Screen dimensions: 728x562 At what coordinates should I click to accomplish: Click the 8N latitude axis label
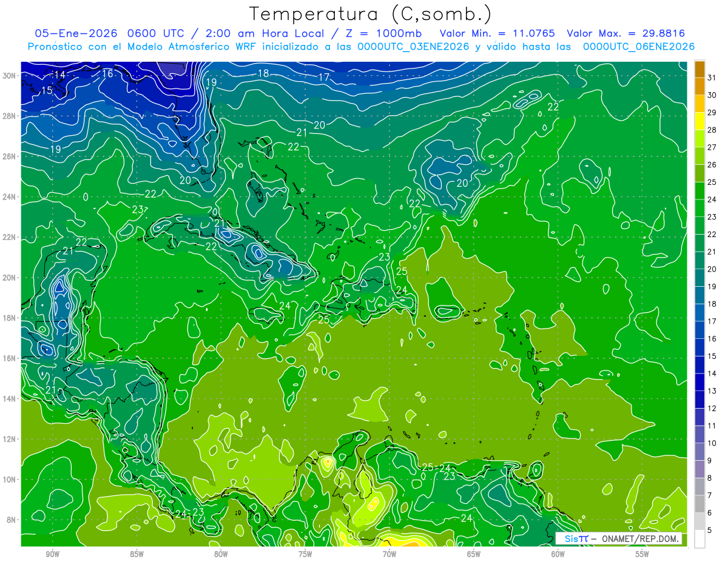coord(12,520)
